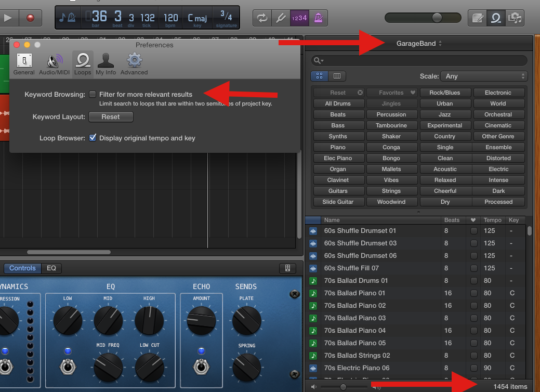Favorite the 70s Electric Piano 06 loop
The image size is (540, 392).
tap(474, 368)
